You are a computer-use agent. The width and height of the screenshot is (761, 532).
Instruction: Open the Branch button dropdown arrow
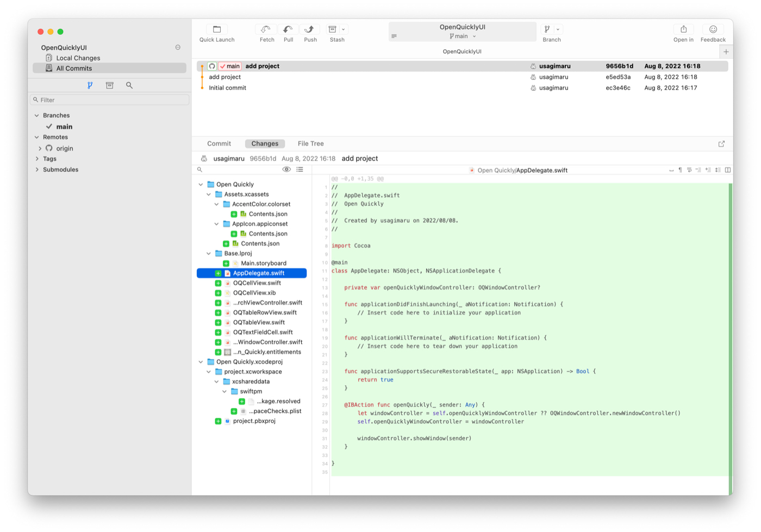[558, 29]
